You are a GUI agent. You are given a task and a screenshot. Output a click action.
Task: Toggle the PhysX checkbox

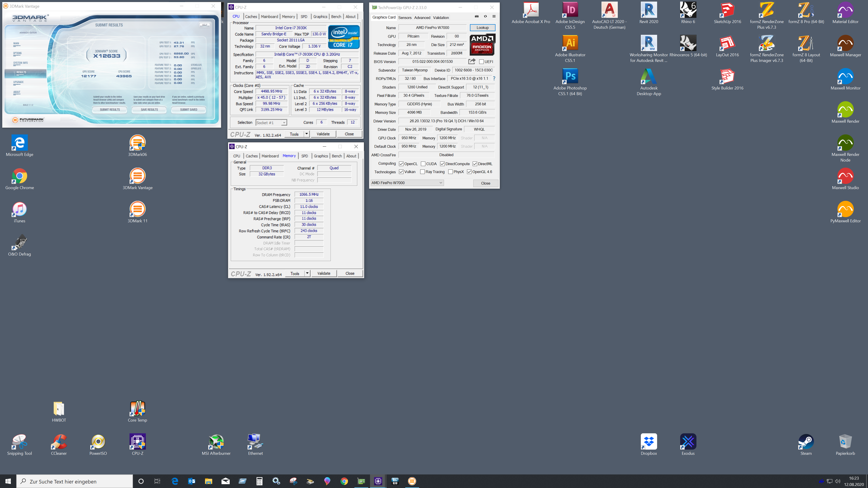pos(450,172)
